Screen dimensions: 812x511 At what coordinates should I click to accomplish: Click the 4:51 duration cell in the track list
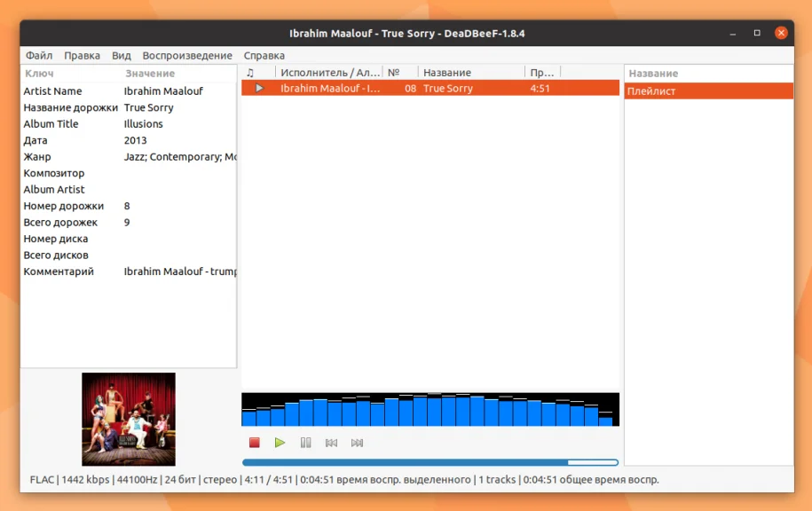tap(540, 88)
